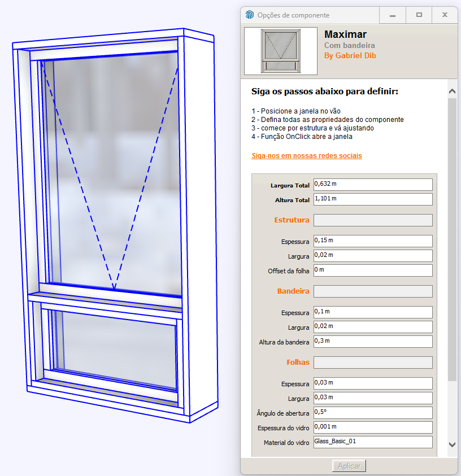Maximize the Opções de componente window
Image resolution: width=461 pixels, height=476 pixels.
tap(419, 15)
